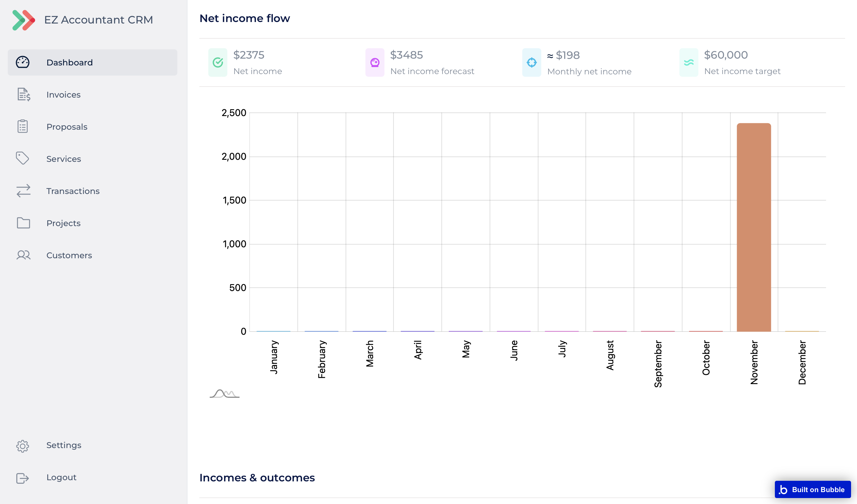
Task: Click the Customers people icon
Action: [24, 255]
